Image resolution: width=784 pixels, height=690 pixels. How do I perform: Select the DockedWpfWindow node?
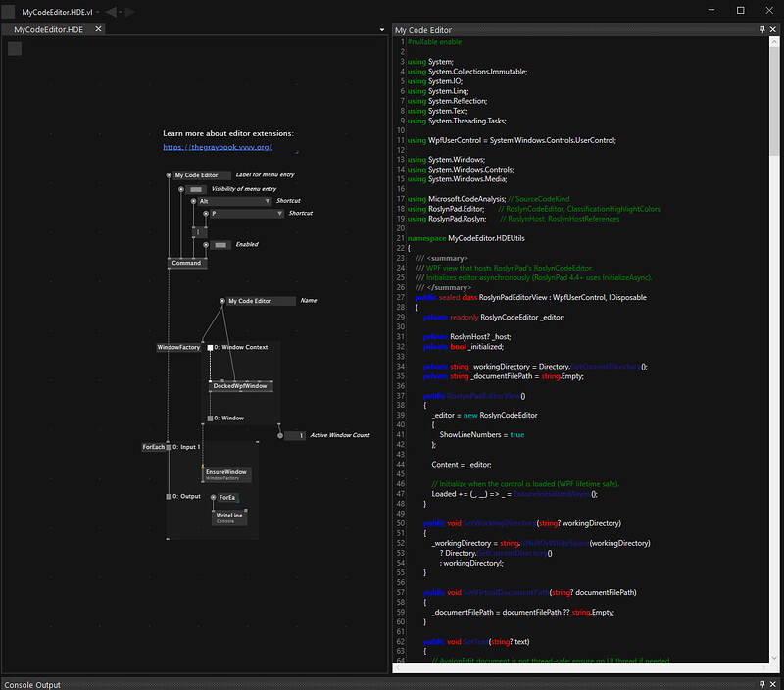pyautogui.click(x=241, y=386)
